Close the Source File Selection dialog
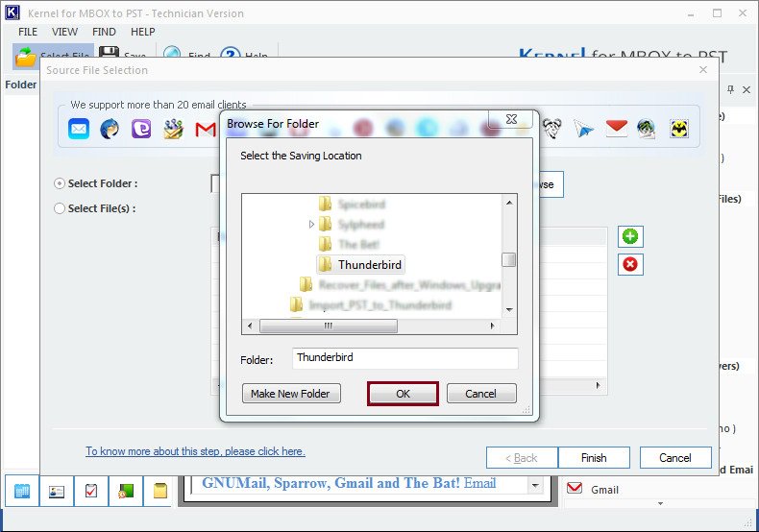The height and width of the screenshot is (532, 759). [x=703, y=70]
